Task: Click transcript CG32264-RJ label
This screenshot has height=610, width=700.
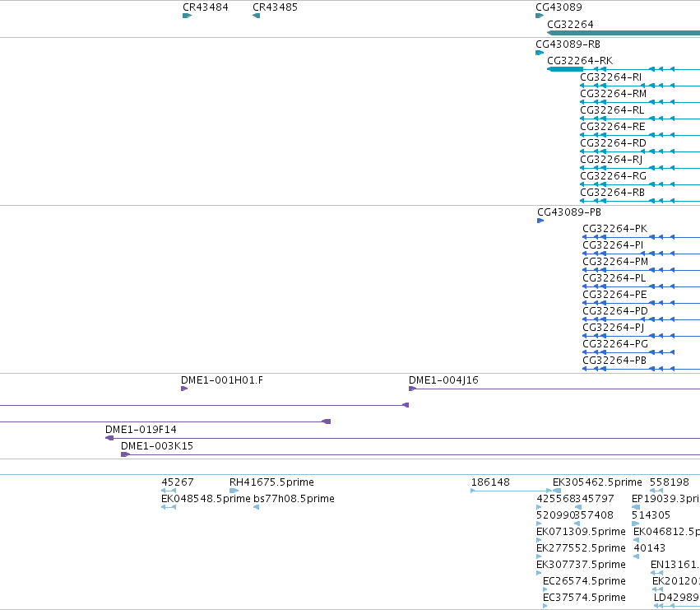Action: point(611,160)
